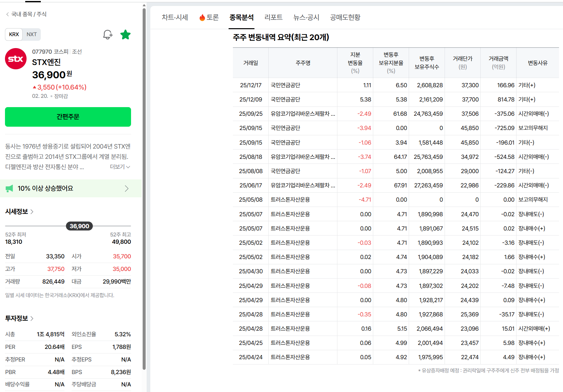Click the 25/04/25 date cell
Viewport: 563px width, 392px height.
251,343
